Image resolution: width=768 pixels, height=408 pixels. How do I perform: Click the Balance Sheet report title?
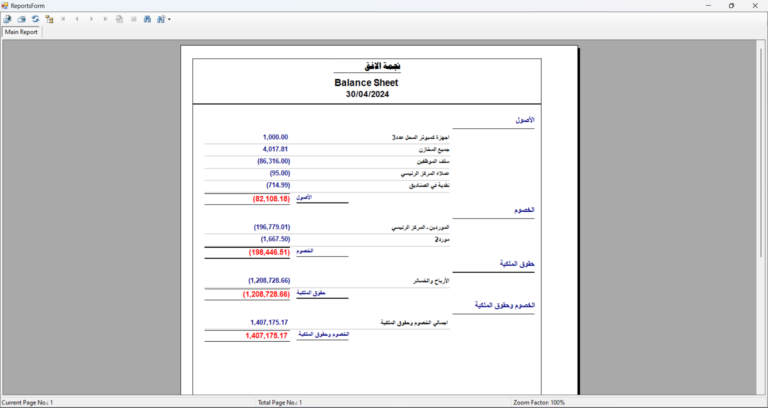[x=367, y=83]
